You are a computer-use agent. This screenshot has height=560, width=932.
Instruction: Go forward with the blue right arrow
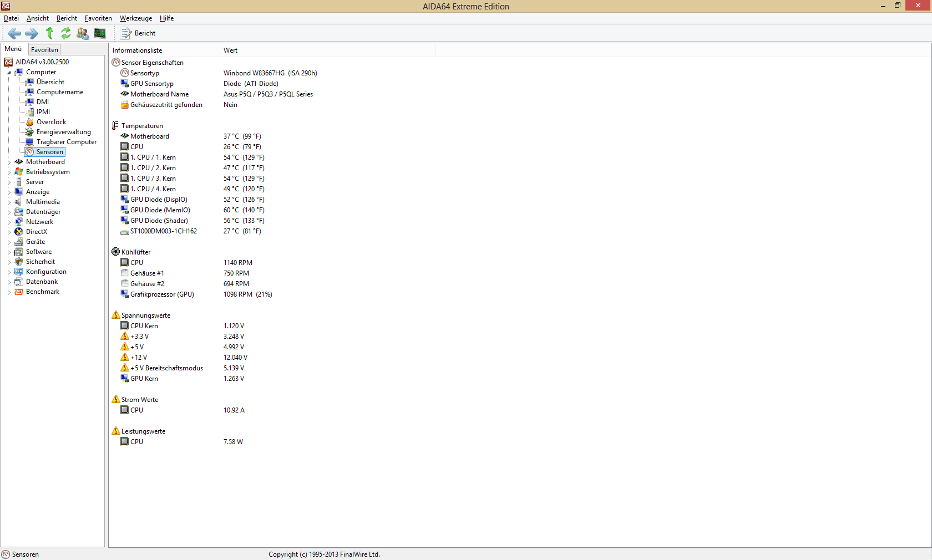click(32, 33)
